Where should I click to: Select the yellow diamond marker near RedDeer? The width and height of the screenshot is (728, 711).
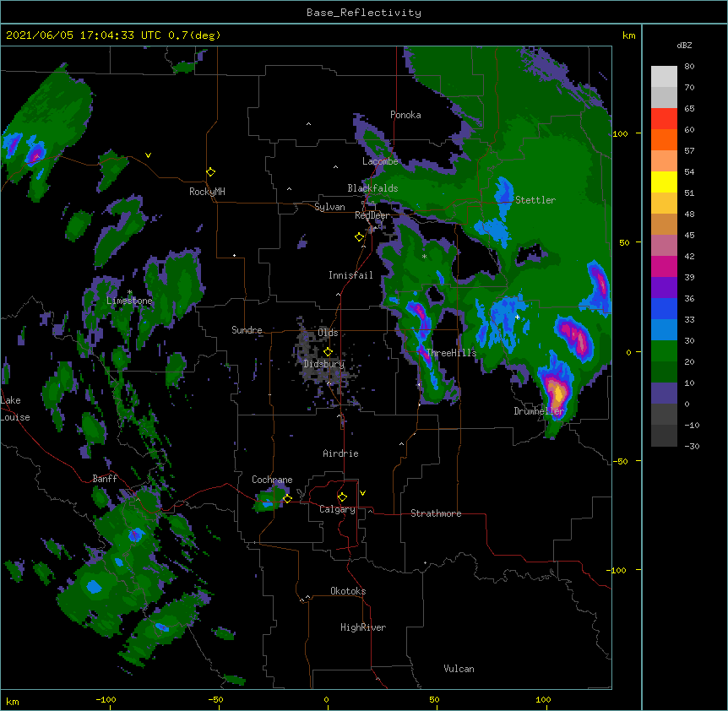359,237
